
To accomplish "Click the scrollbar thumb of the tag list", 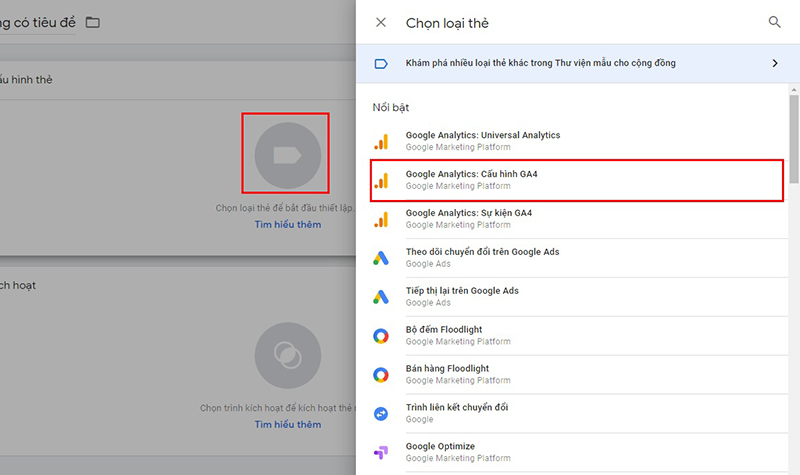I will (x=794, y=139).
